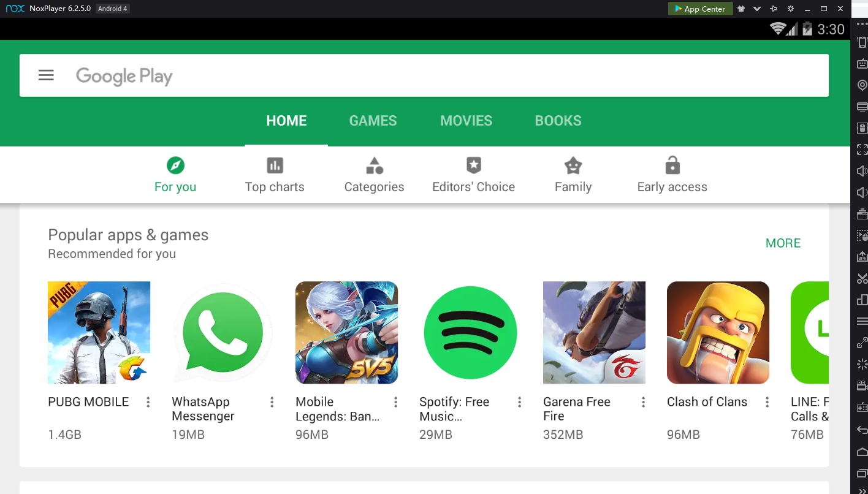Open the title bar dropdown chevron

pos(757,9)
